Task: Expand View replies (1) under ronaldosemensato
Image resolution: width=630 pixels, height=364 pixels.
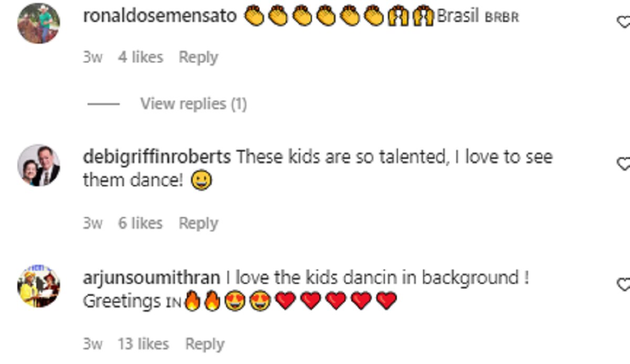Action: click(x=193, y=104)
